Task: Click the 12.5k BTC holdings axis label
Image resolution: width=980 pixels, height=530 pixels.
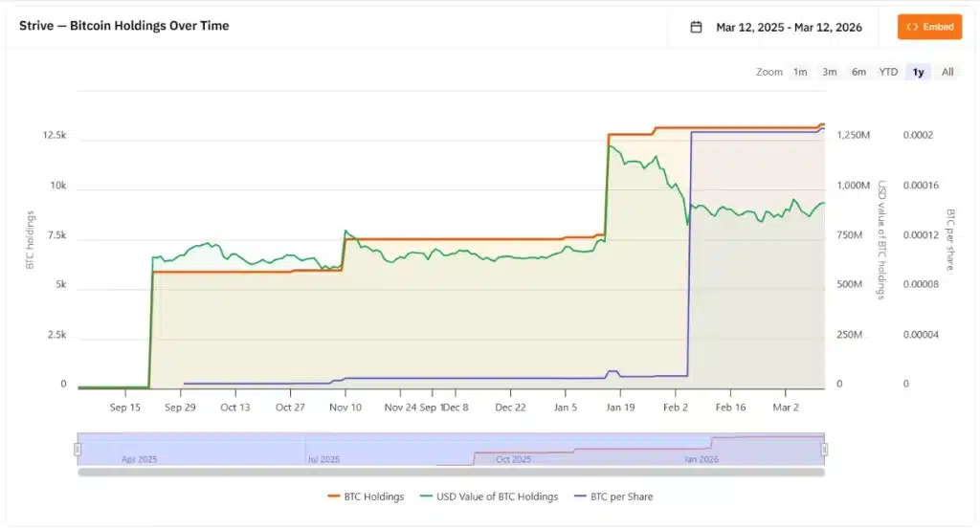Action: (55, 135)
